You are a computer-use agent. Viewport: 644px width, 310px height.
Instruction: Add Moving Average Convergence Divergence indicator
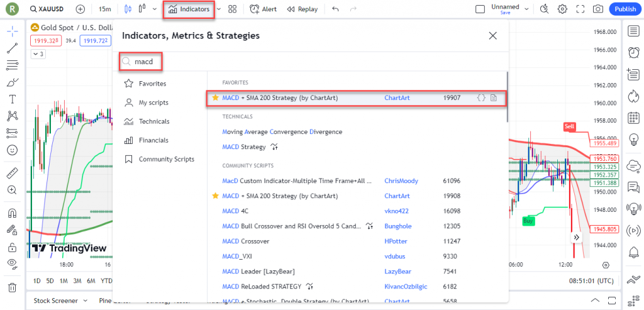[x=282, y=132]
